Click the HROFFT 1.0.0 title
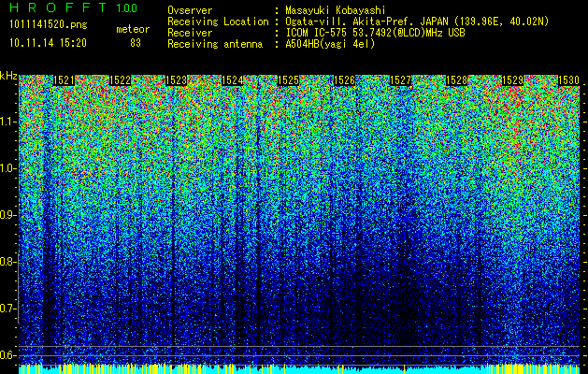 click(x=74, y=7)
